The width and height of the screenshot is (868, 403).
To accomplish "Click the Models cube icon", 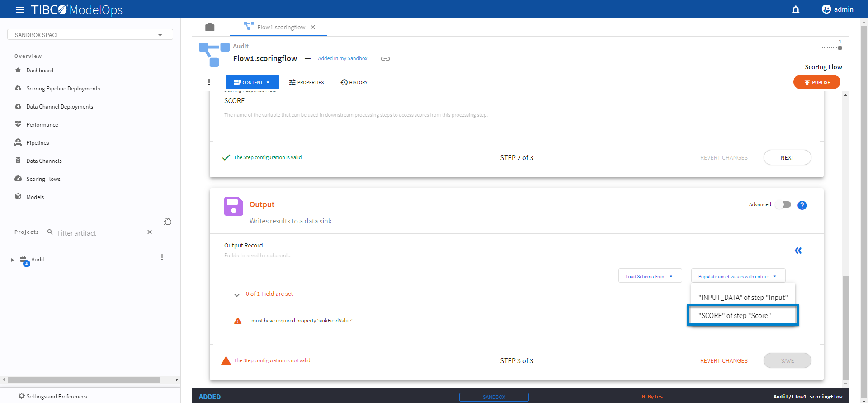I will 18,196.
